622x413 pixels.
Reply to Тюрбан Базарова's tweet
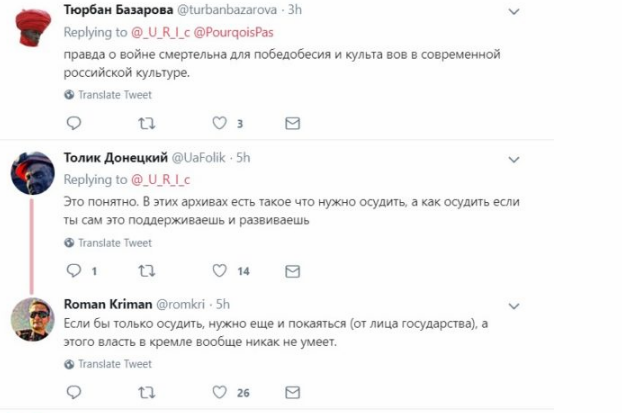tap(73, 123)
